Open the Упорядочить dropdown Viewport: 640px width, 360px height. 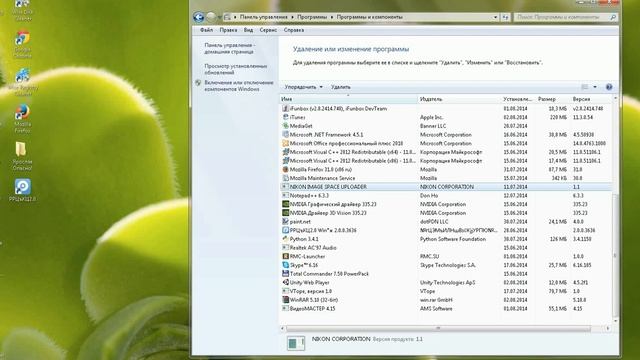coord(303,87)
